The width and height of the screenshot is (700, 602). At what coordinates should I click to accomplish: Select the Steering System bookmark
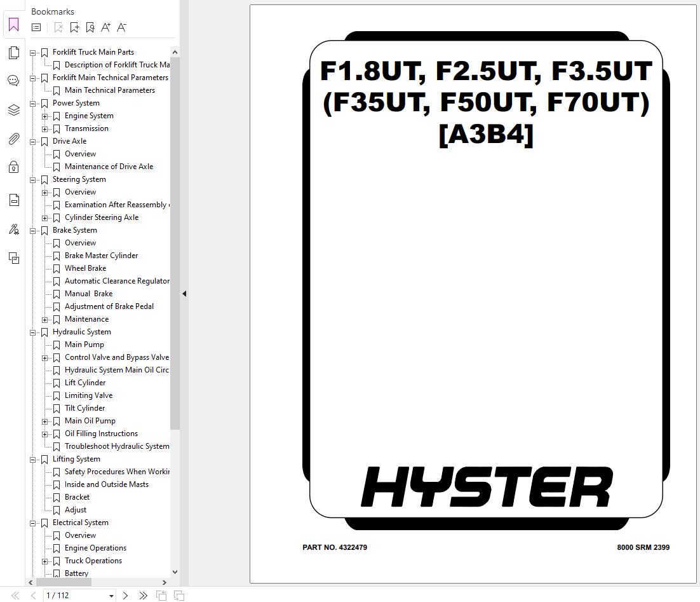(79, 179)
